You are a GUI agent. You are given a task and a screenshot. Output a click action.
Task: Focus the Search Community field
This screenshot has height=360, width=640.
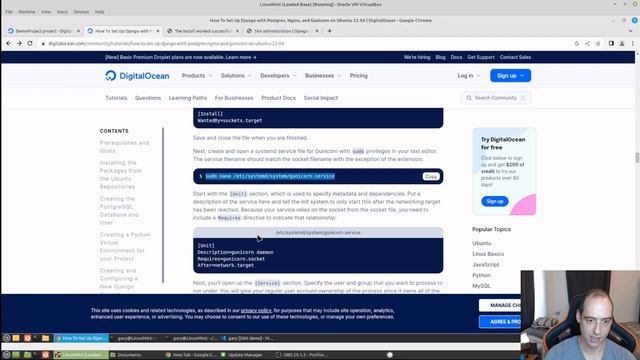(496, 98)
